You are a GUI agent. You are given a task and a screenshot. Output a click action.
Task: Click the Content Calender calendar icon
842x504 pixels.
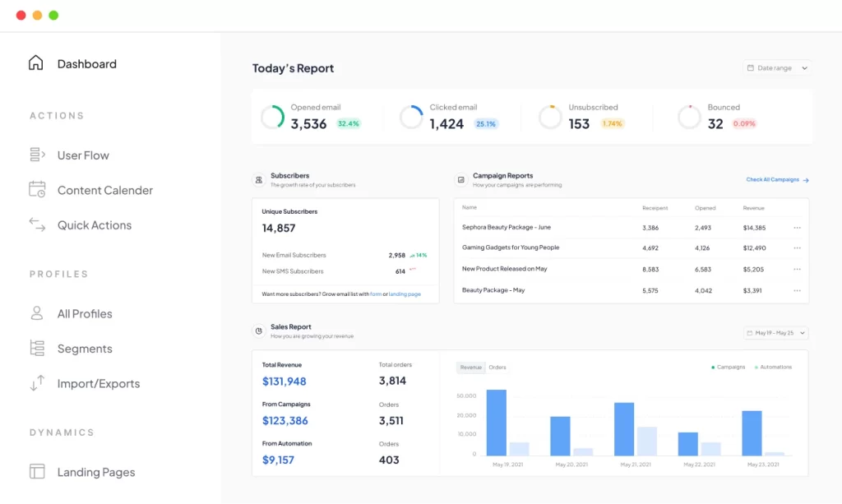point(37,190)
